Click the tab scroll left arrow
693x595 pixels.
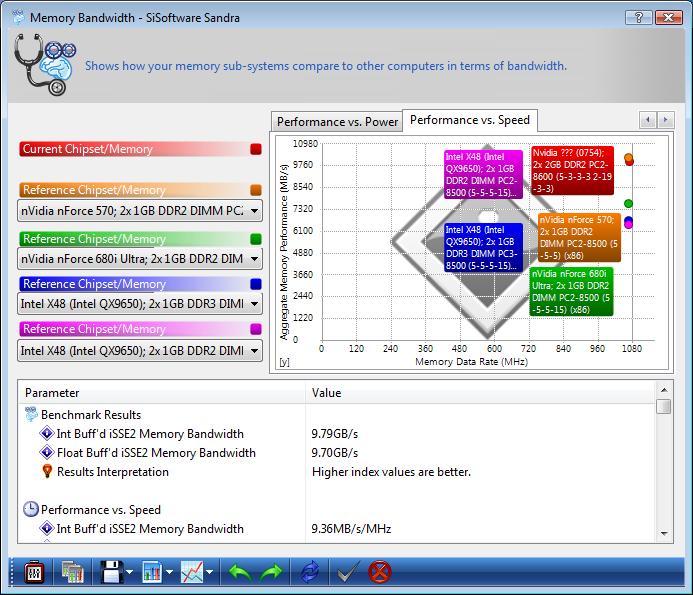[x=648, y=120]
